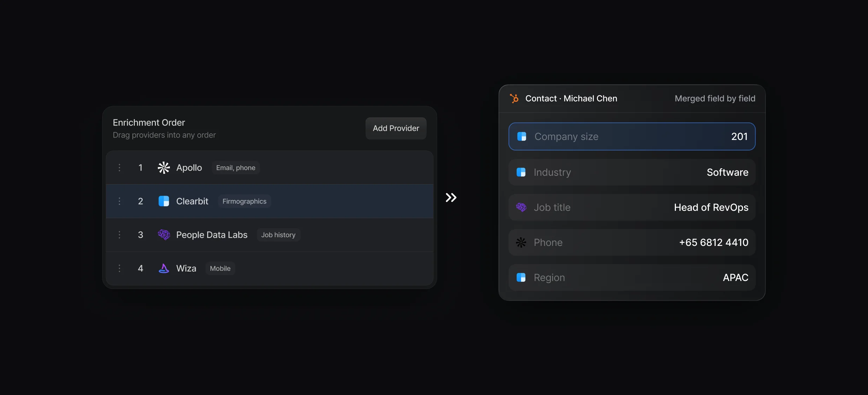Click the Mobile tag on Wiza

(220, 268)
